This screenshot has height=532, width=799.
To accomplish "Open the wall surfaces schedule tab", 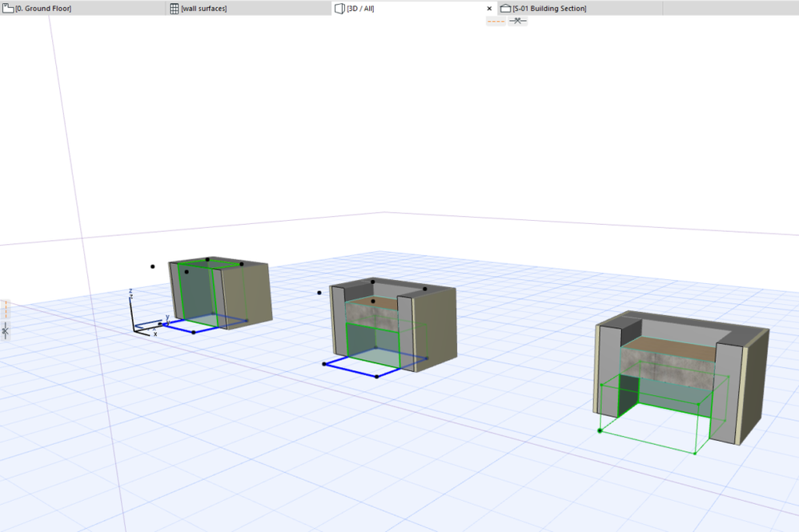I will coord(249,8).
